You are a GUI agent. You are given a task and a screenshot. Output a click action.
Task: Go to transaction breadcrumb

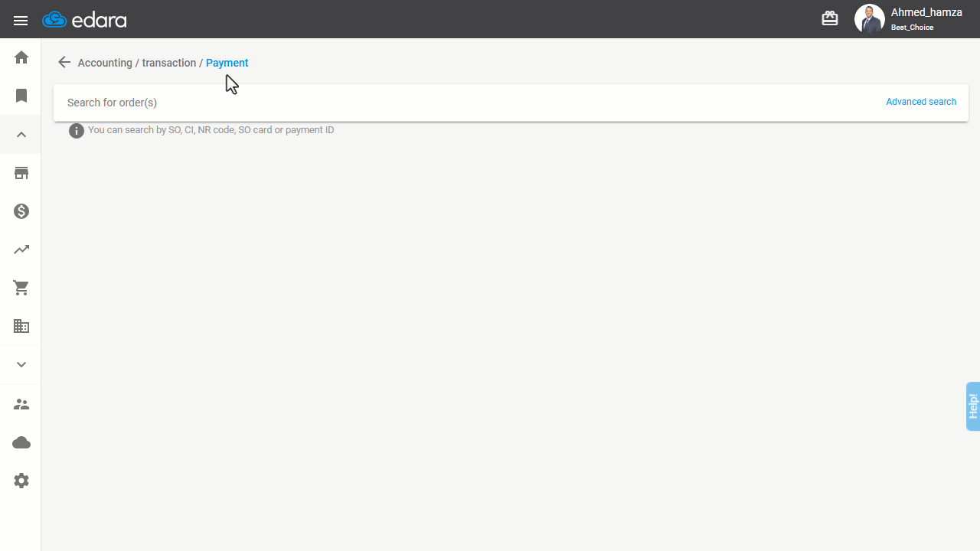point(169,63)
